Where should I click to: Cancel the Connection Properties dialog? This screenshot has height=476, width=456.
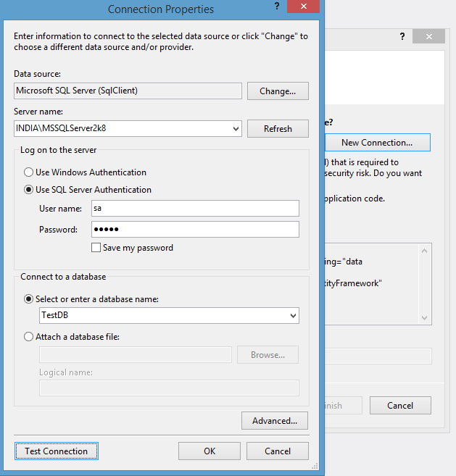coord(278,451)
